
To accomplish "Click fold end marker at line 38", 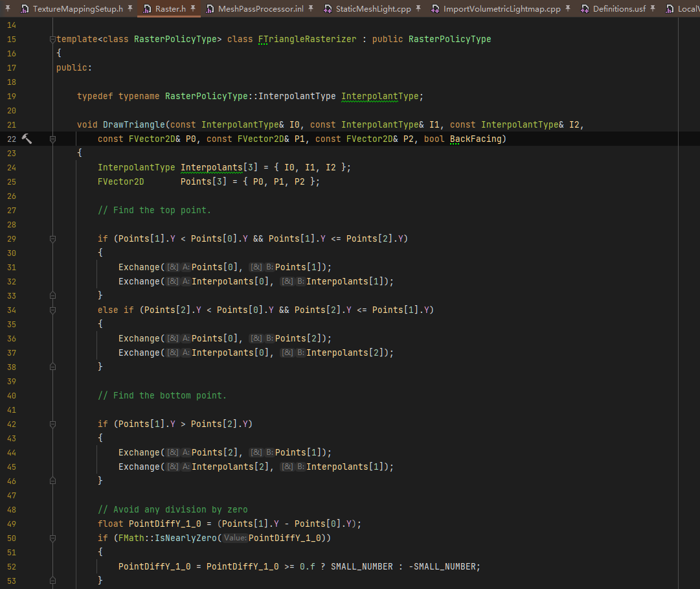I will click(52, 367).
